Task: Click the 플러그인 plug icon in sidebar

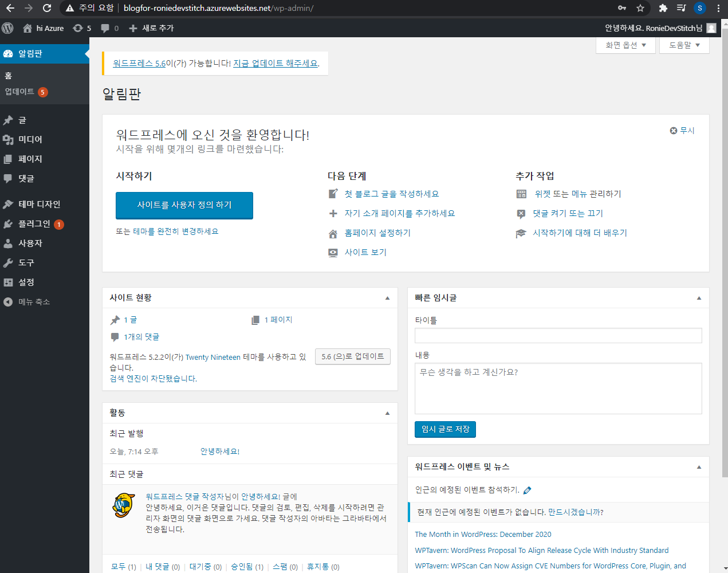Action: tap(8, 223)
